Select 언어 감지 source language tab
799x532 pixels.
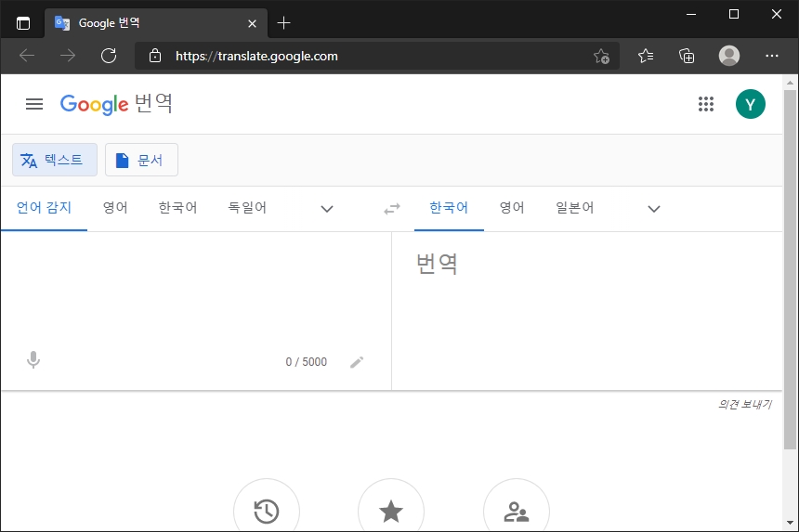(44, 208)
